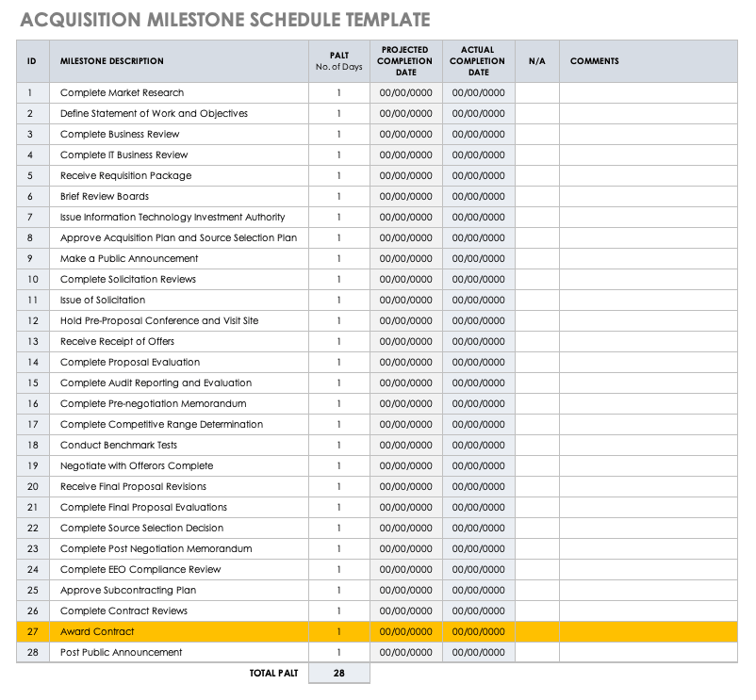Click the Total PALT label
Image resolution: width=756 pixels, height=700 pixels.
271,674
